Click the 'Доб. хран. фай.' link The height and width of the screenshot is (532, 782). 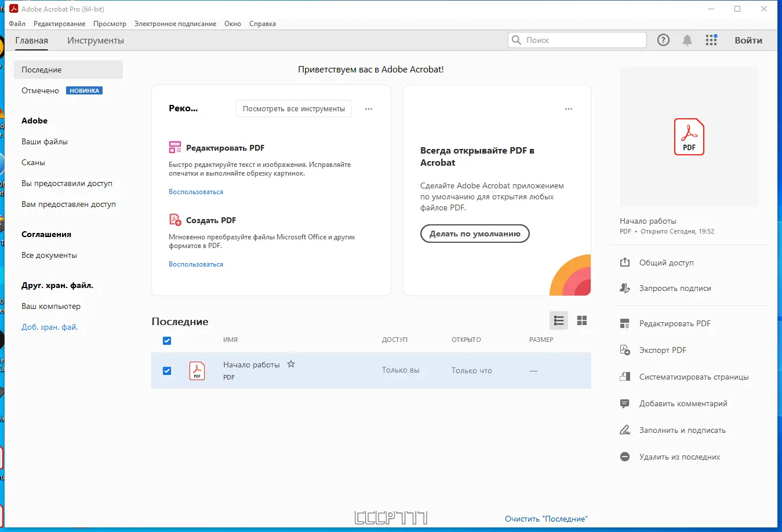(50, 327)
